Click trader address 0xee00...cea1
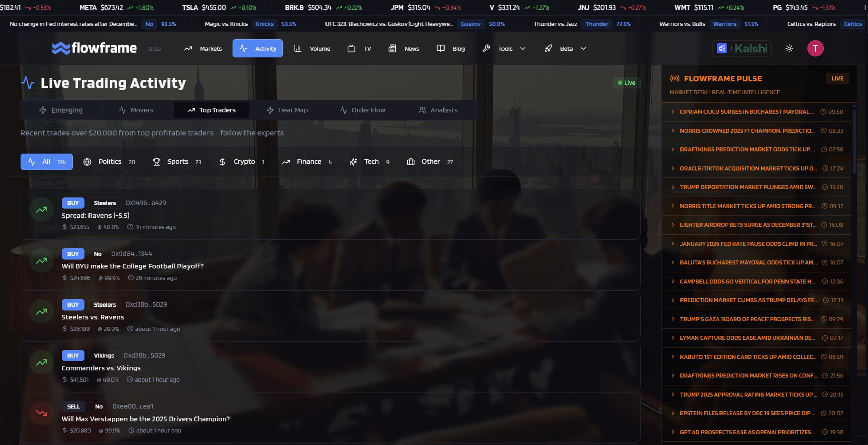The image size is (868, 445). (133, 406)
